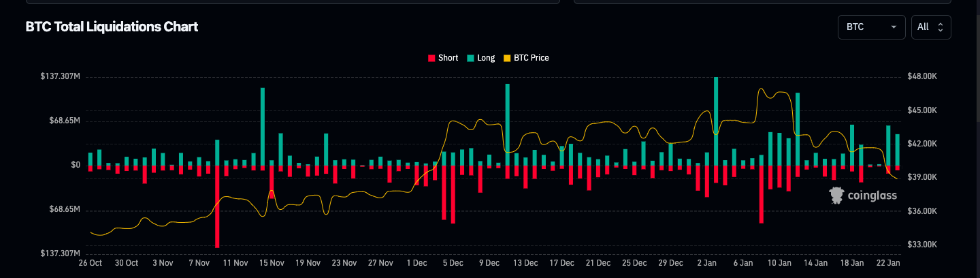
Task: Click the 1 Dec date label
Action: tap(416, 262)
